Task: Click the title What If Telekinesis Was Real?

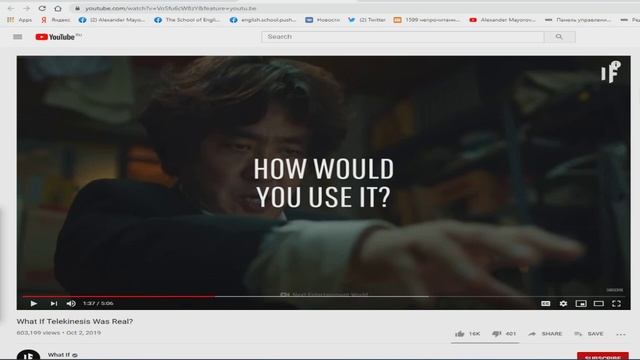Action: pyautogui.click(x=75, y=321)
